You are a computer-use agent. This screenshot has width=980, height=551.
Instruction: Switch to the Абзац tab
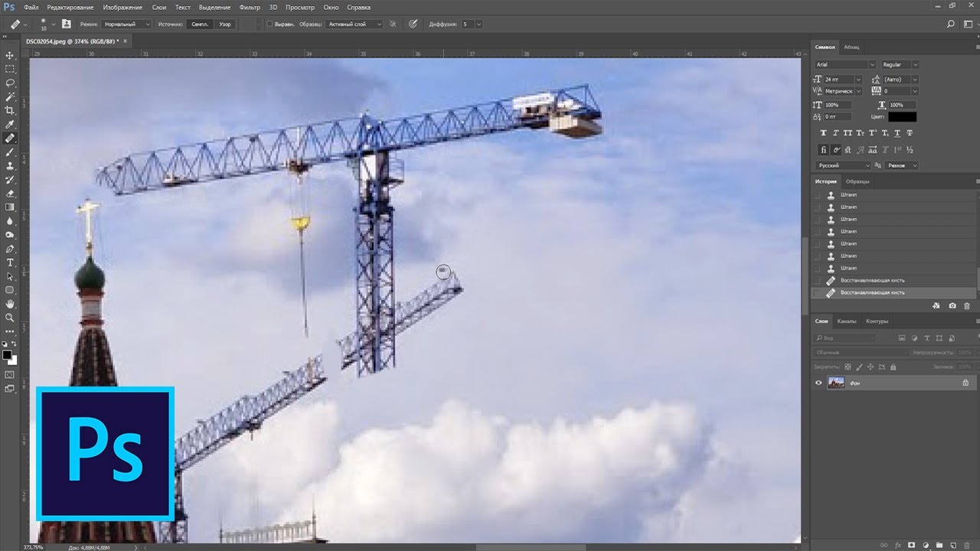point(851,47)
